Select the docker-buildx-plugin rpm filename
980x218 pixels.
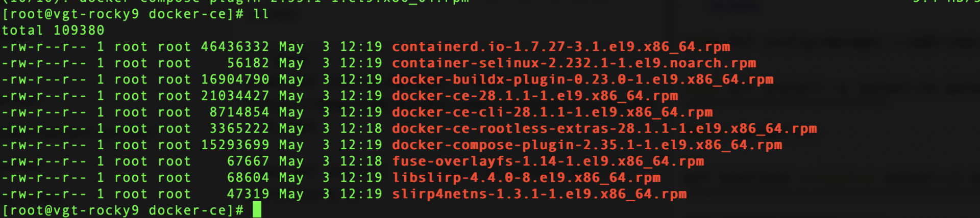click(582, 79)
